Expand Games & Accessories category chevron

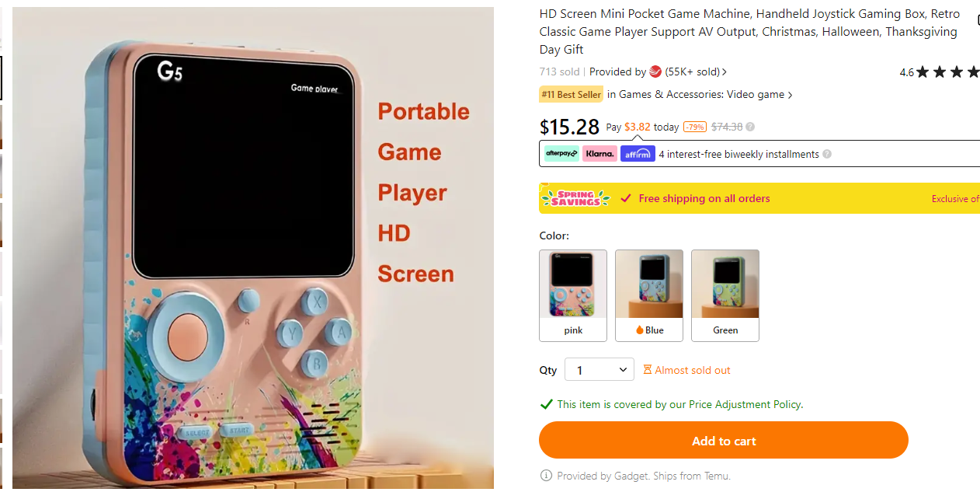[791, 95]
